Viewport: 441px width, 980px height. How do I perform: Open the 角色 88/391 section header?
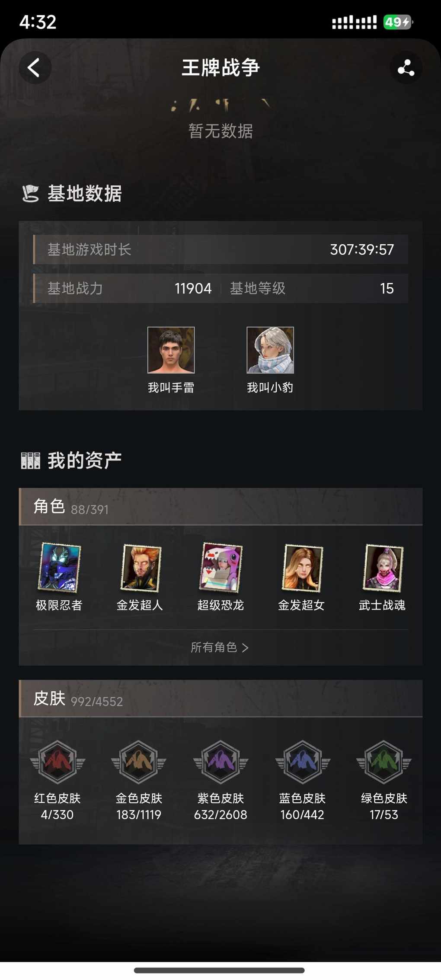[220, 507]
